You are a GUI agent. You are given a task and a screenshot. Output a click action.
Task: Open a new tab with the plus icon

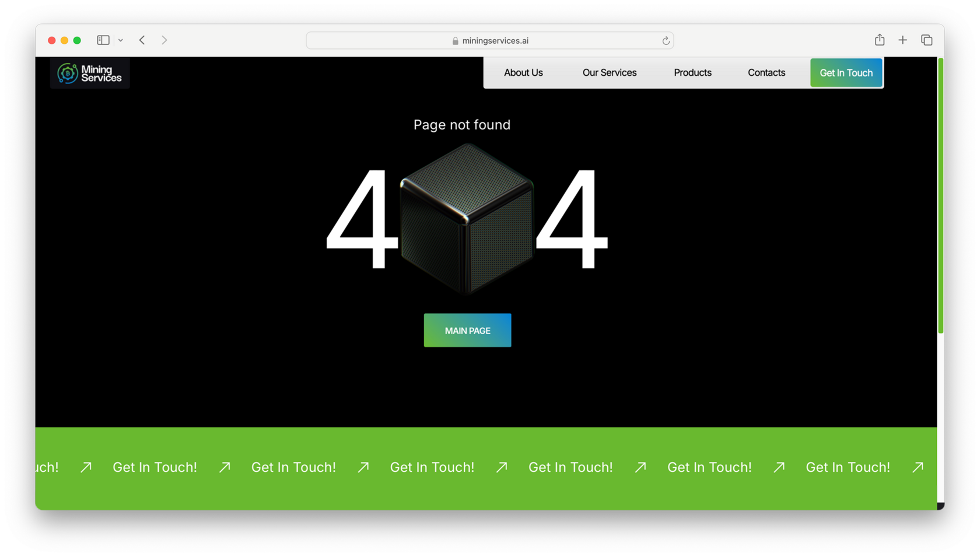903,40
